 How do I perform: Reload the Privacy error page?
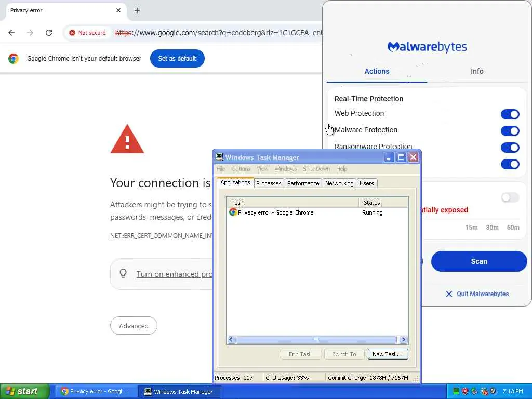click(49, 33)
